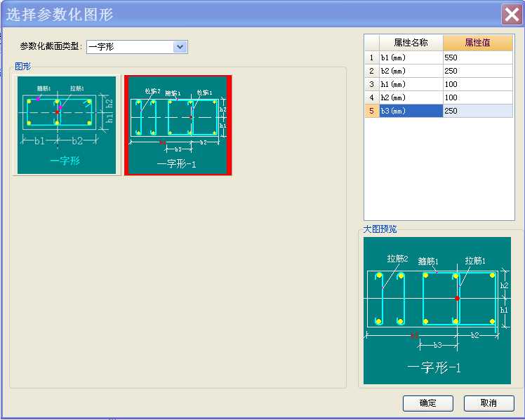Click the 一字形 text in type combo box
Screen dimensions: 525x420
tap(102, 47)
